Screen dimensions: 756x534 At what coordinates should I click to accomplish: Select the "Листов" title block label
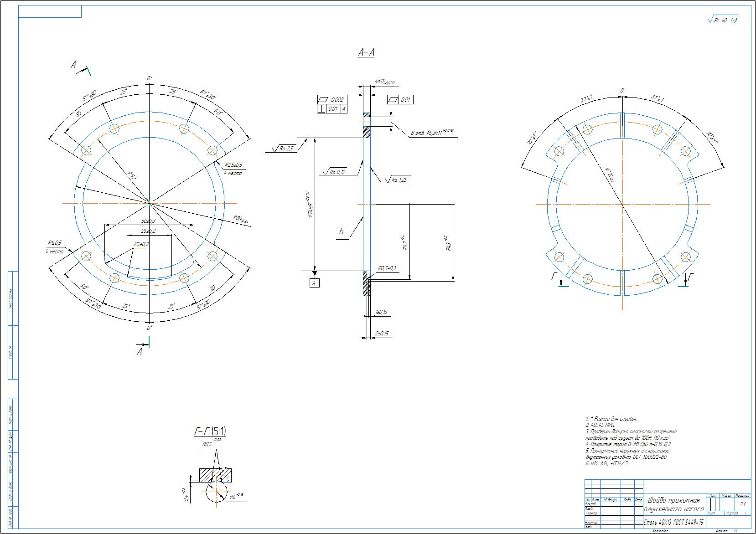click(x=732, y=513)
